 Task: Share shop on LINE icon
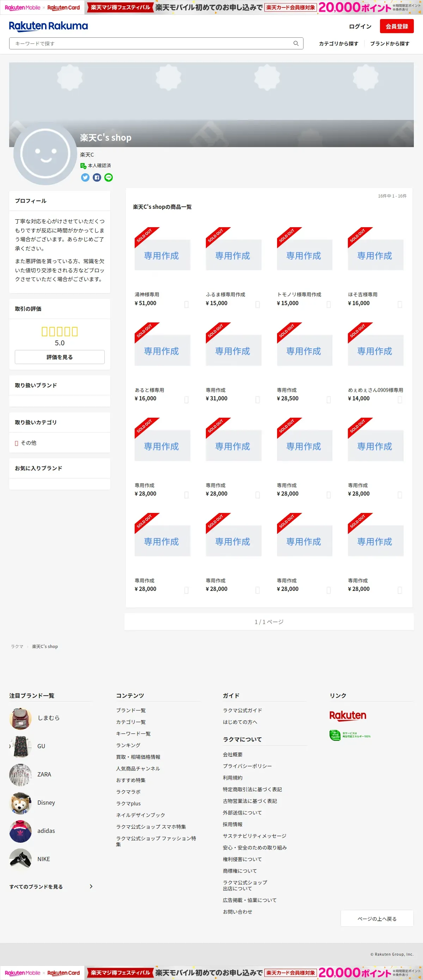108,177
